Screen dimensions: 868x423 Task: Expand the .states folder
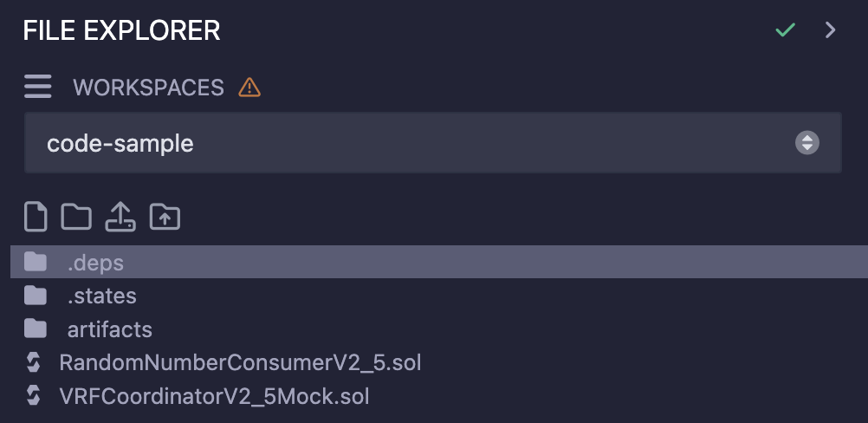(x=102, y=296)
